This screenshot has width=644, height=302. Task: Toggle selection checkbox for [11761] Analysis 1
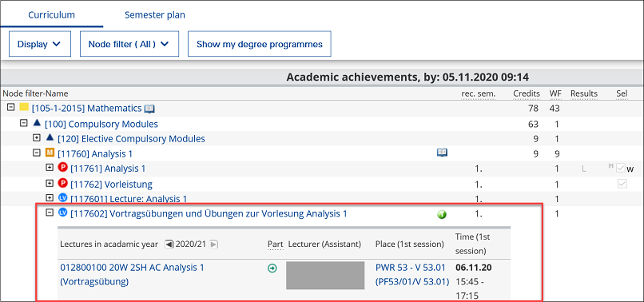pos(621,168)
